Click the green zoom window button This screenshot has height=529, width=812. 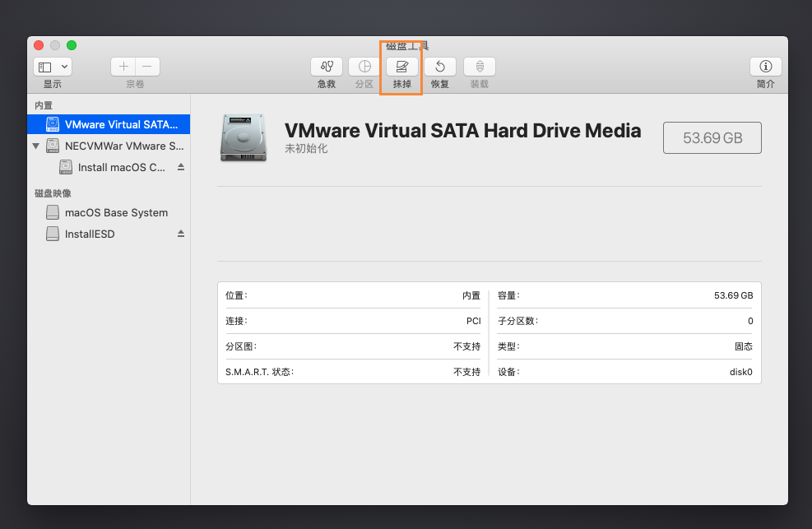[72, 45]
